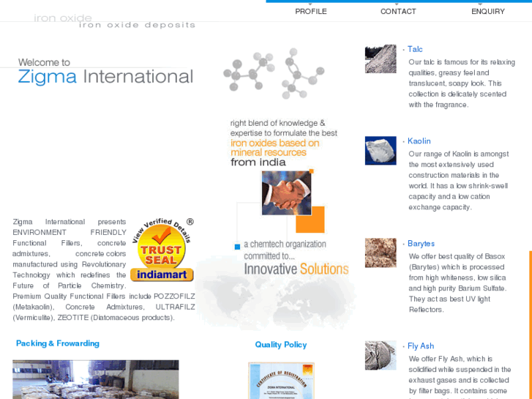532x399 pixels.
Task: Click the handshake image
Action: coord(286,193)
